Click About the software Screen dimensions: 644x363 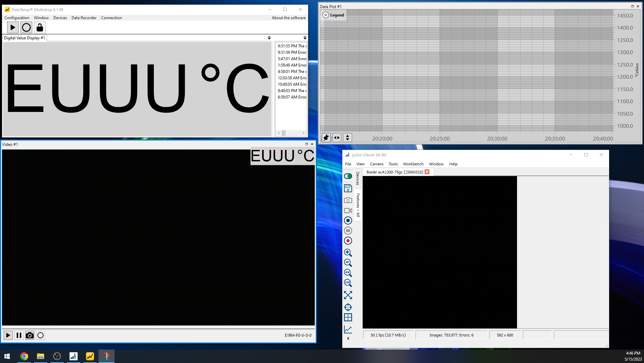[289, 18]
